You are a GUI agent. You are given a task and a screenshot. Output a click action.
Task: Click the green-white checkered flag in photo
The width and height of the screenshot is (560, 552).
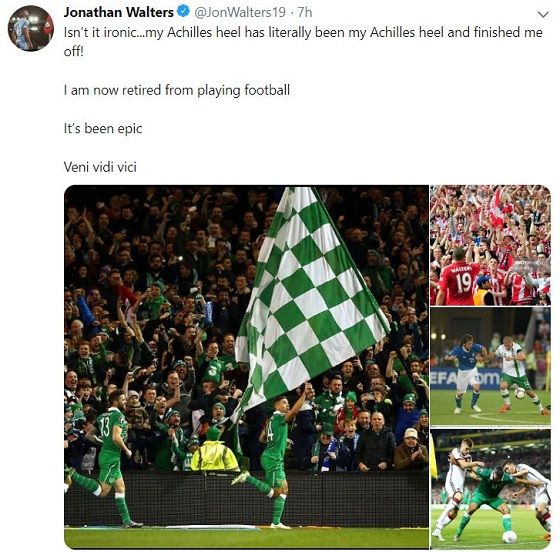pos(310,293)
